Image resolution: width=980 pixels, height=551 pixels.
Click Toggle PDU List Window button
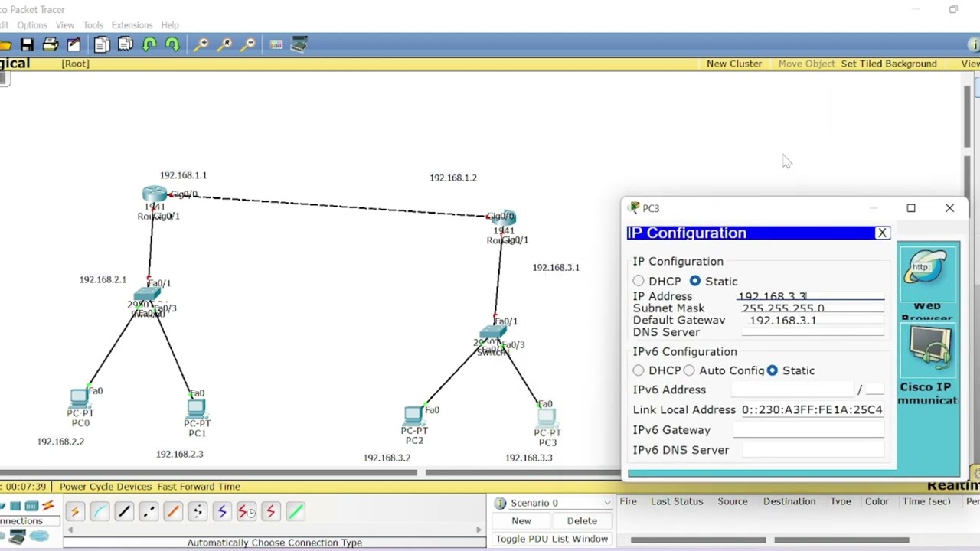pos(552,539)
